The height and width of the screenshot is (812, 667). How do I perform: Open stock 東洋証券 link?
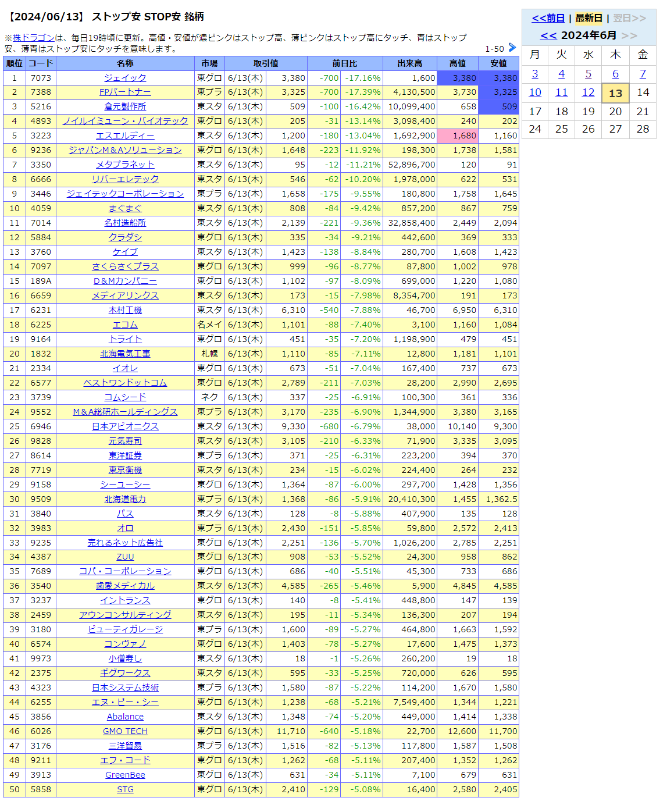coord(125,456)
